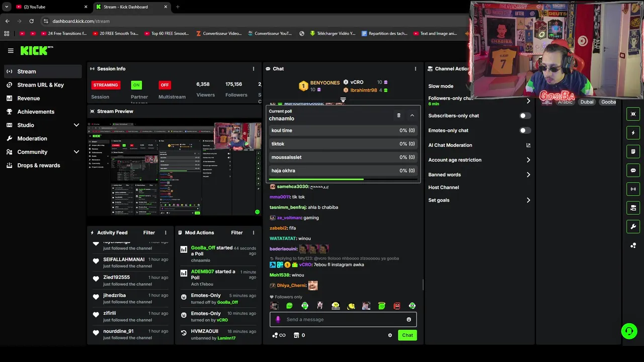Open Slow mode setting
The image size is (644, 362).
click(441, 86)
